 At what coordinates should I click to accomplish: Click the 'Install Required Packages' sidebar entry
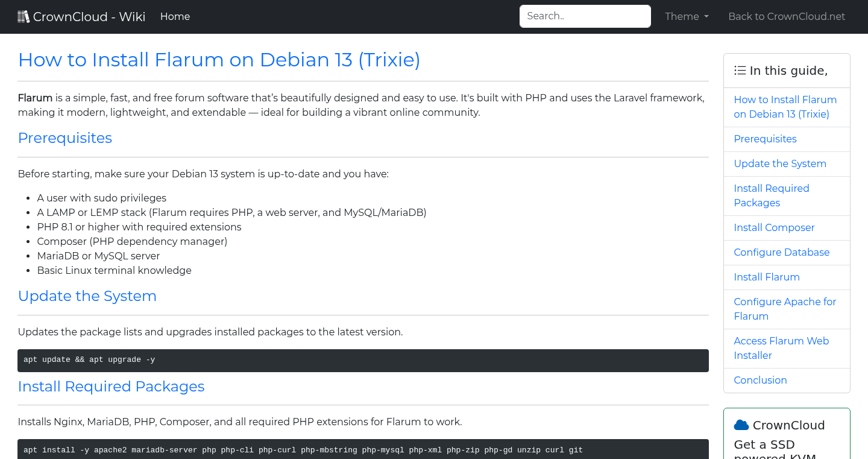(x=772, y=195)
